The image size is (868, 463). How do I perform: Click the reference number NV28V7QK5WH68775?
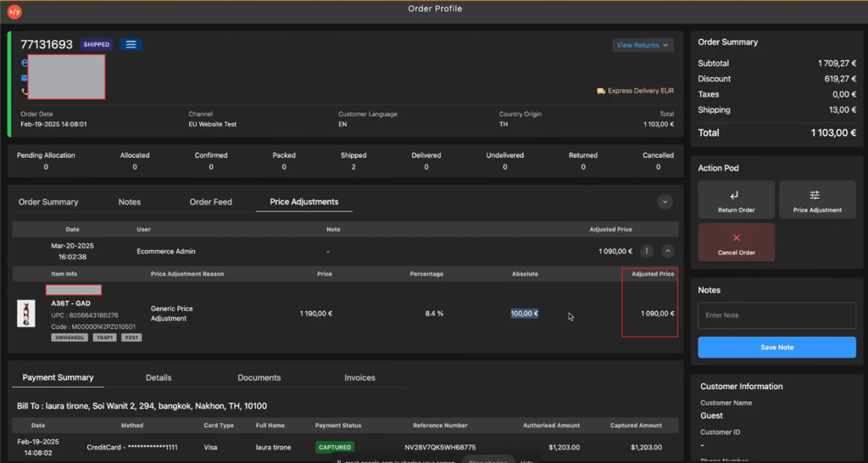tap(440, 448)
